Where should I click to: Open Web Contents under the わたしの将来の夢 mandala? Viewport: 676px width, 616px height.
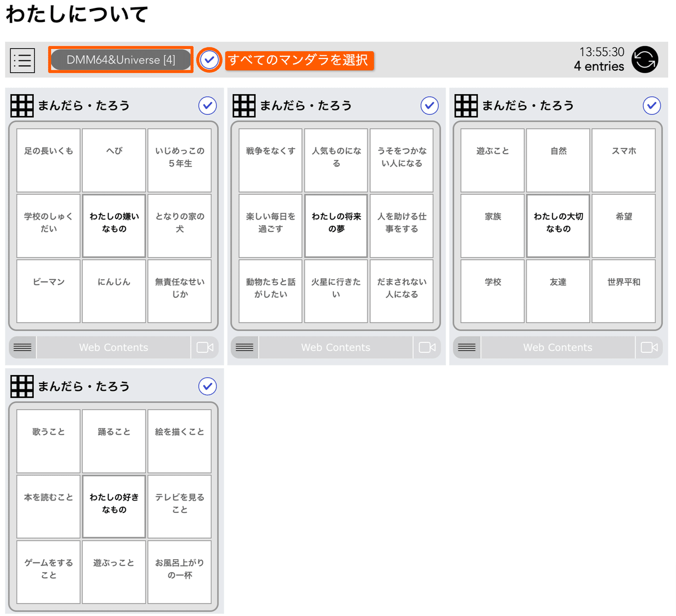click(x=336, y=347)
